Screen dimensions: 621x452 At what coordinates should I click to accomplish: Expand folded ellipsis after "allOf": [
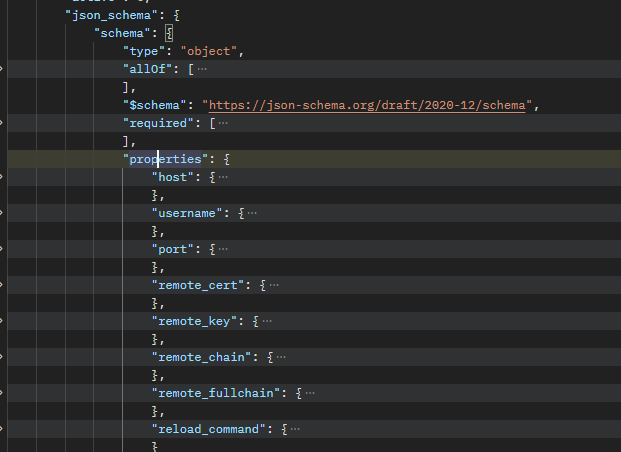click(202, 69)
